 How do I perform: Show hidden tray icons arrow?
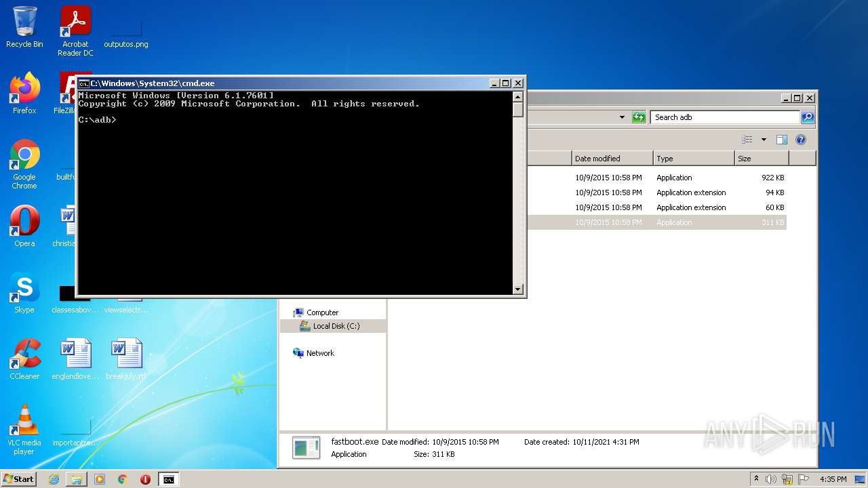(x=756, y=479)
